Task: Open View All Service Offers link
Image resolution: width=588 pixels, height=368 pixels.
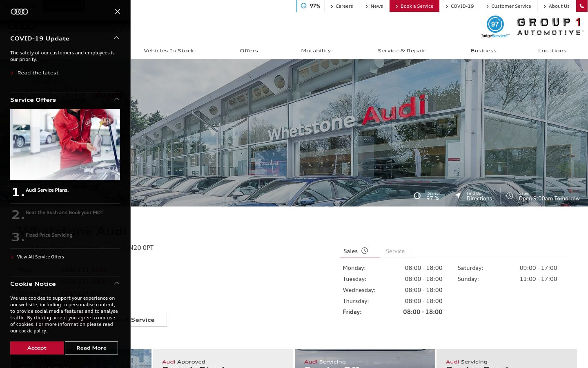Action: tap(40, 257)
